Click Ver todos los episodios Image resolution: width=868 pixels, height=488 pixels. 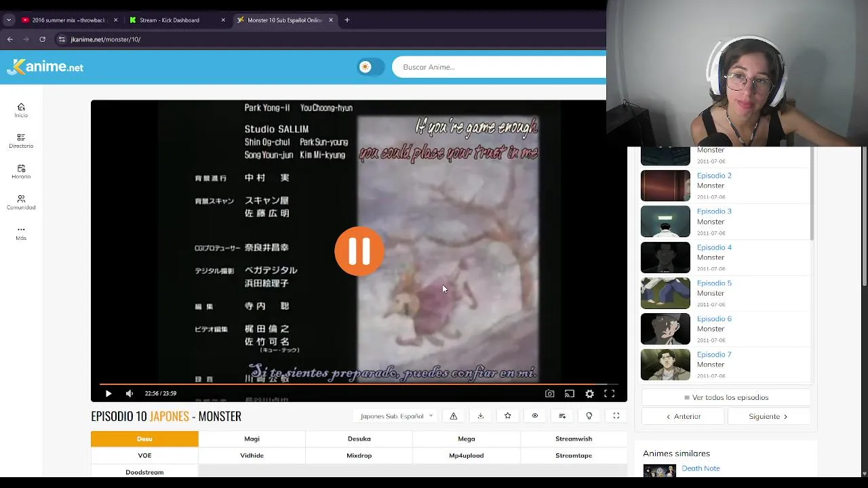point(726,398)
